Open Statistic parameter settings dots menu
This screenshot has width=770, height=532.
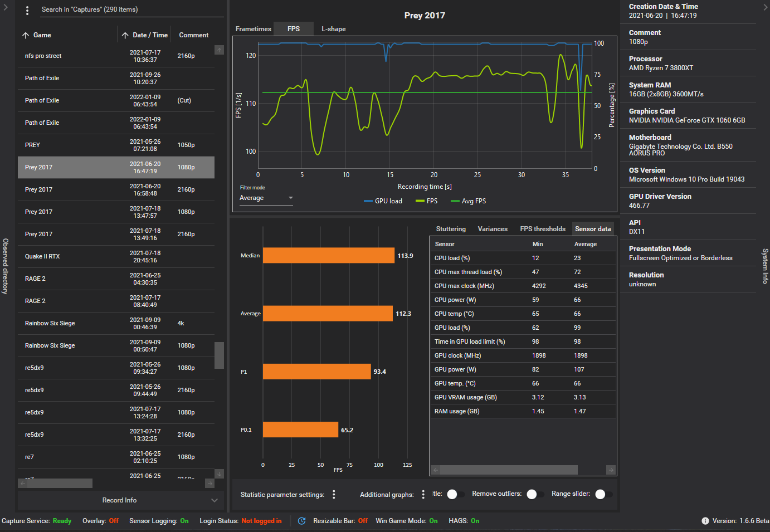[334, 494]
